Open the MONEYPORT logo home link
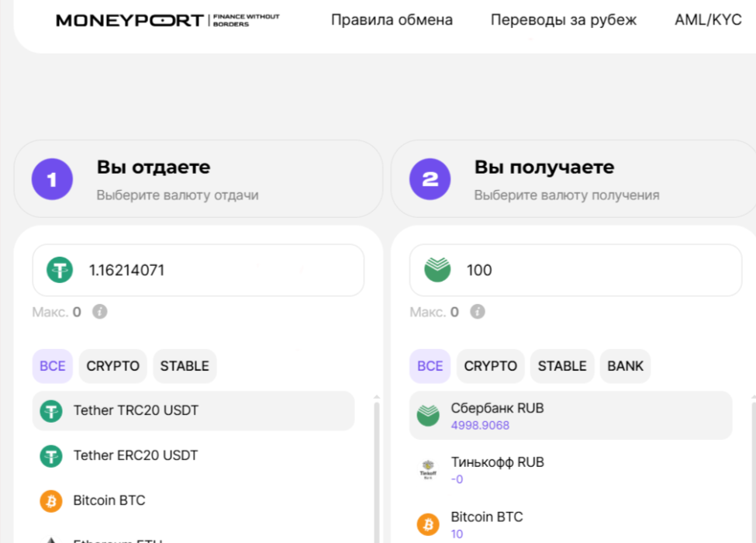The image size is (756, 543). (167, 20)
